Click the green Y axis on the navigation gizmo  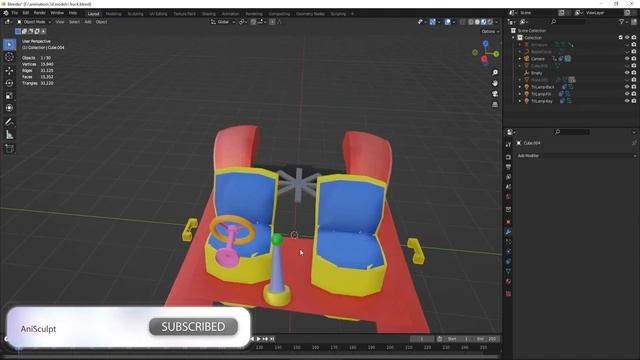click(496, 54)
